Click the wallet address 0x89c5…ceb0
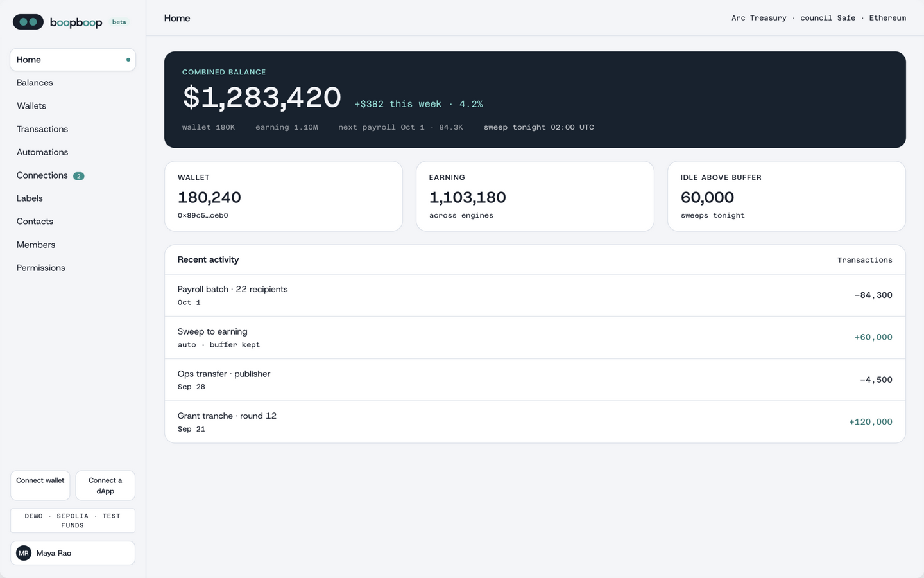This screenshot has height=578, width=924. pos(203,216)
